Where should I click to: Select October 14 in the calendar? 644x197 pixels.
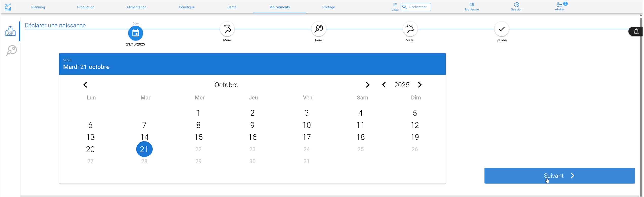[145, 137]
